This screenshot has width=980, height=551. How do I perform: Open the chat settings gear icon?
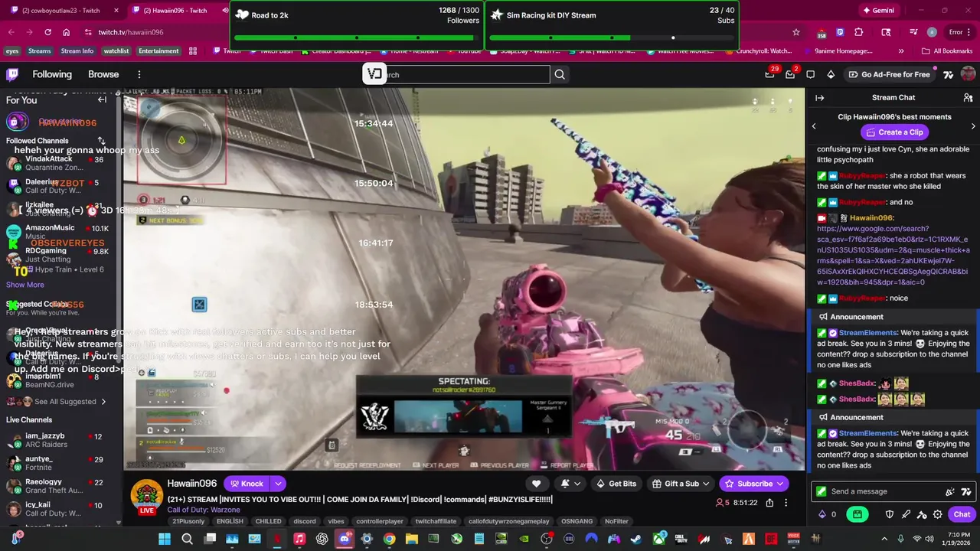pyautogui.click(x=938, y=514)
